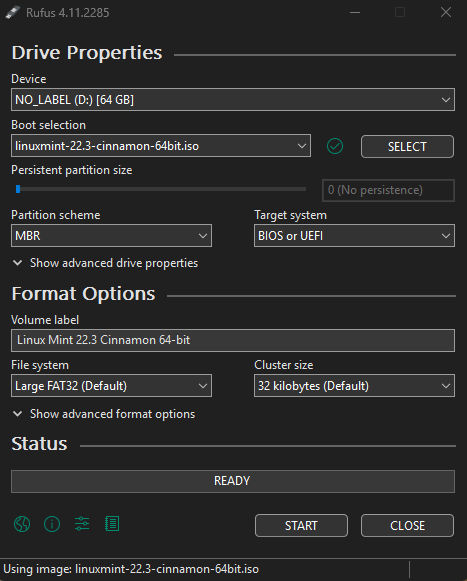Click the START button

tap(301, 525)
